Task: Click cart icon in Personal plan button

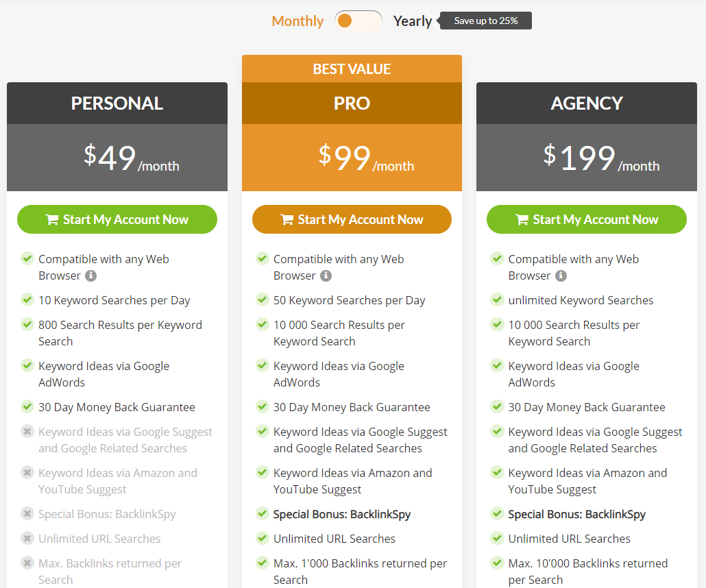Action: [x=52, y=220]
